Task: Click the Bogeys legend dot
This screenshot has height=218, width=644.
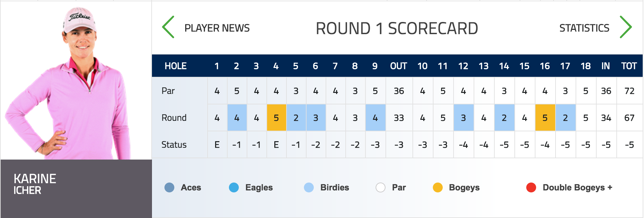Action: click(438, 187)
